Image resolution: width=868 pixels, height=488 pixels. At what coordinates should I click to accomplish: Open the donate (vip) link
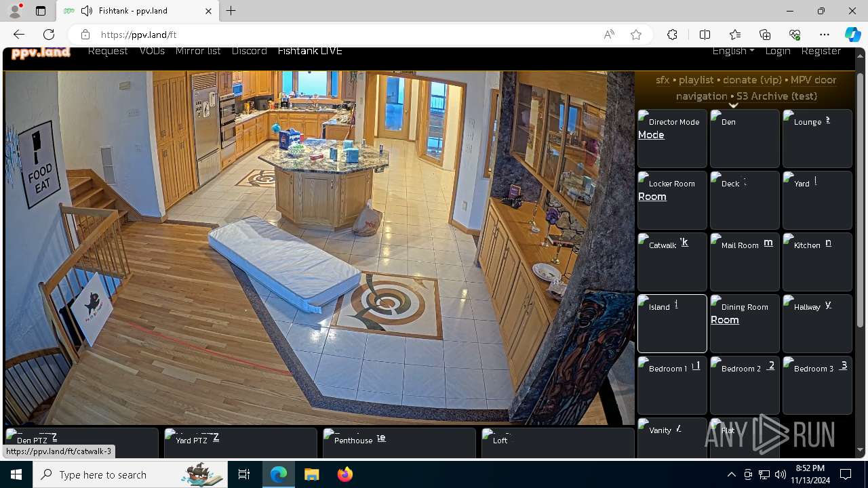pyautogui.click(x=752, y=80)
